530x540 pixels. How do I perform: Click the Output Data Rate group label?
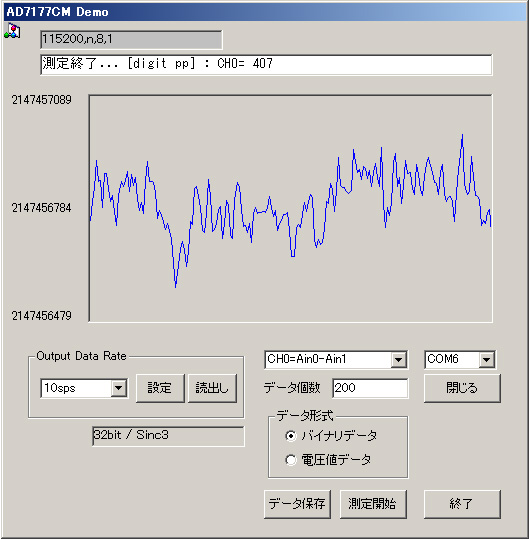point(81,356)
